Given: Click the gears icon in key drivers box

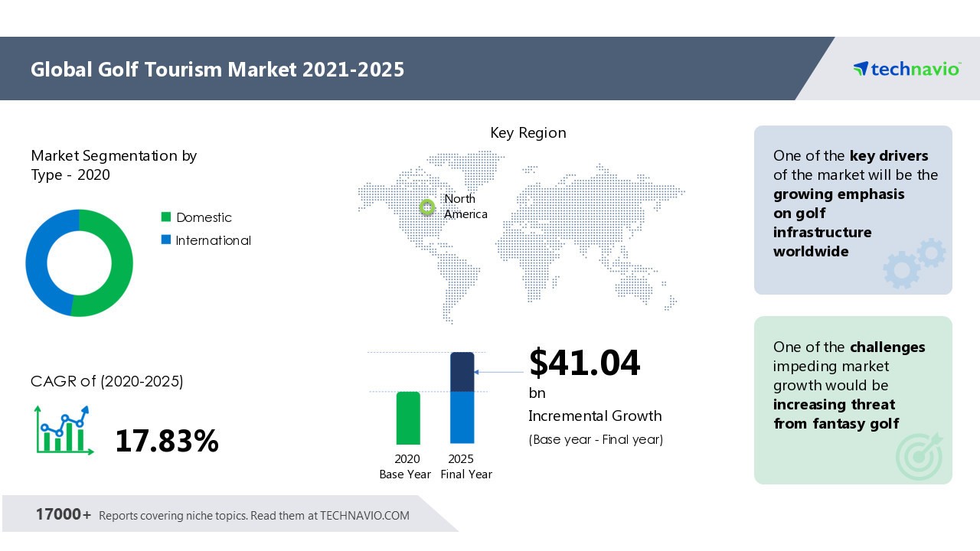Looking at the screenshot, I should click(914, 262).
